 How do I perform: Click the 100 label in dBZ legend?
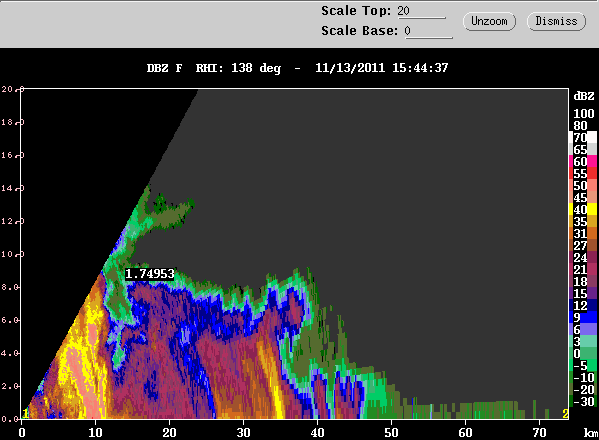pos(584,113)
